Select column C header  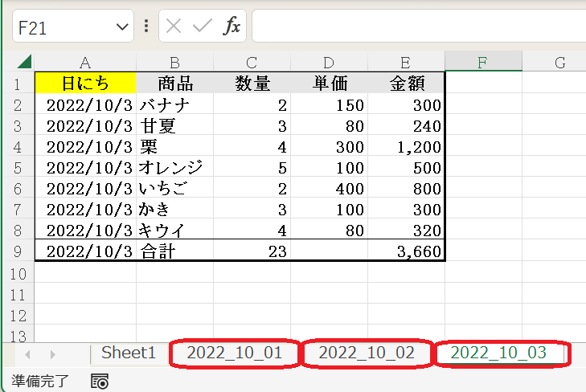(x=252, y=62)
